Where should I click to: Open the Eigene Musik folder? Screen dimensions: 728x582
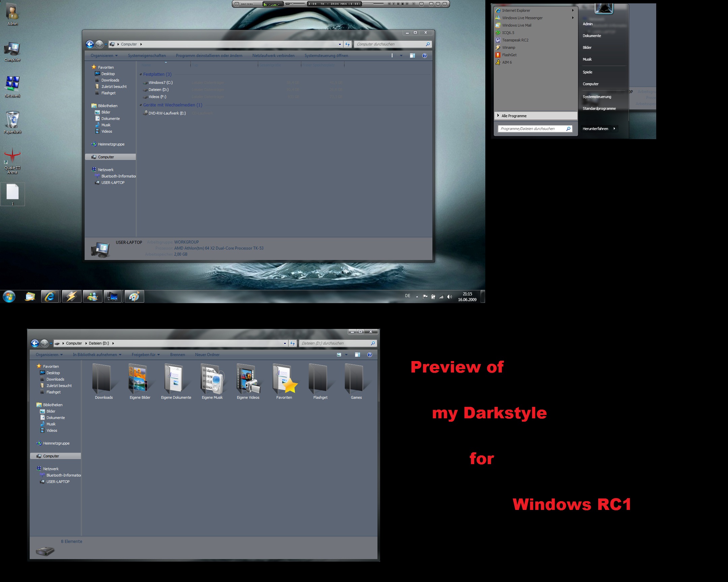(x=212, y=382)
